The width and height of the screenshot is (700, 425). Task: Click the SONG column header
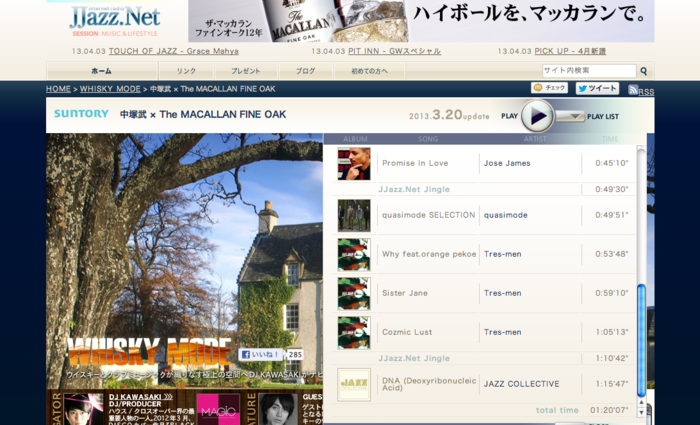[x=428, y=139]
